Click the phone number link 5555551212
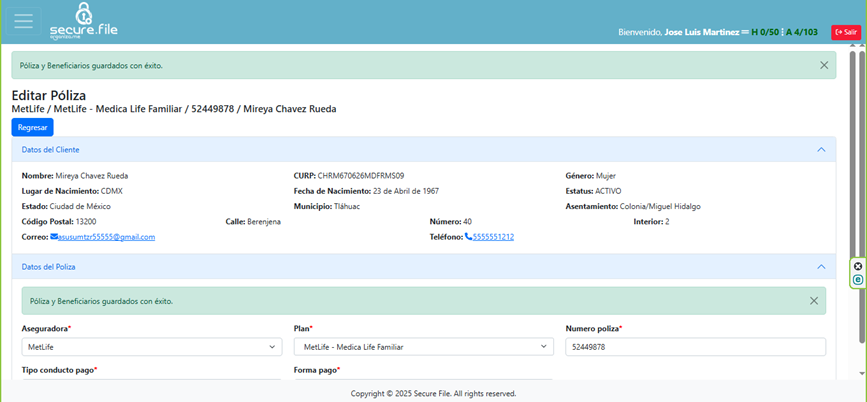This screenshot has width=867, height=402. coord(494,237)
